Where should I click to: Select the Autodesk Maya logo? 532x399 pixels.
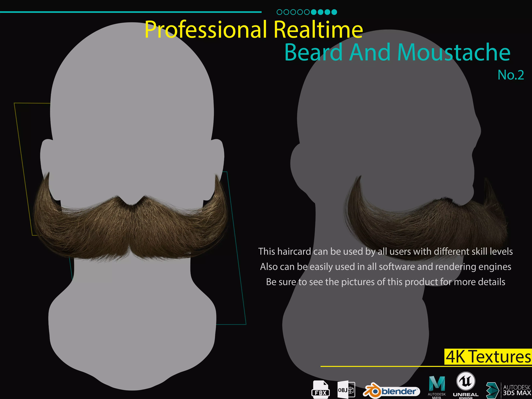[x=437, y=387]
